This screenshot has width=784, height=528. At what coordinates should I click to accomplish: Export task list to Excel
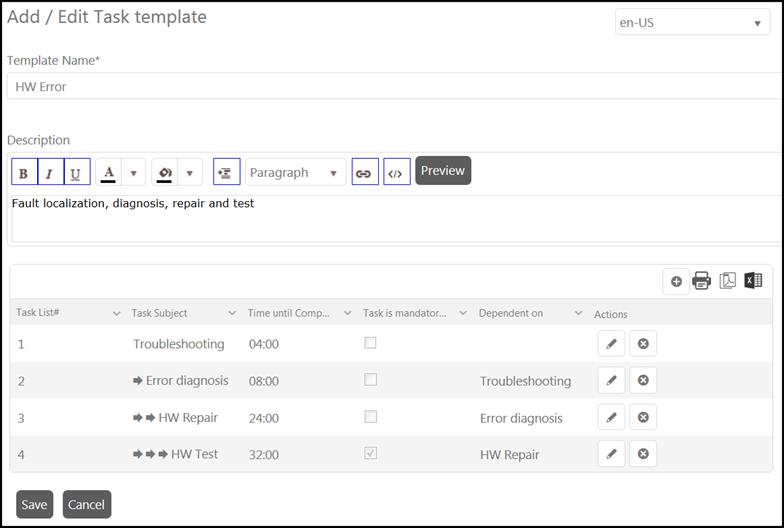pos(753,282)
